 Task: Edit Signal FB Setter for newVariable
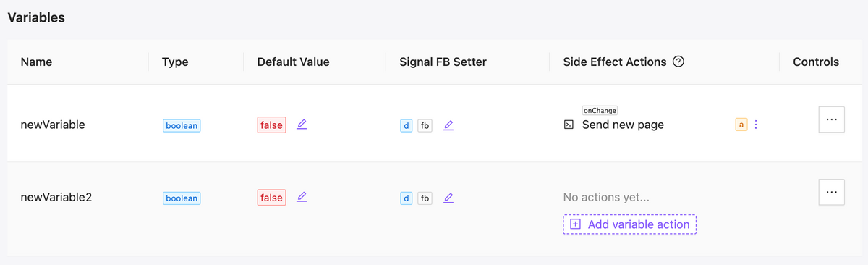pyautogui.click(x=448, y=125)
